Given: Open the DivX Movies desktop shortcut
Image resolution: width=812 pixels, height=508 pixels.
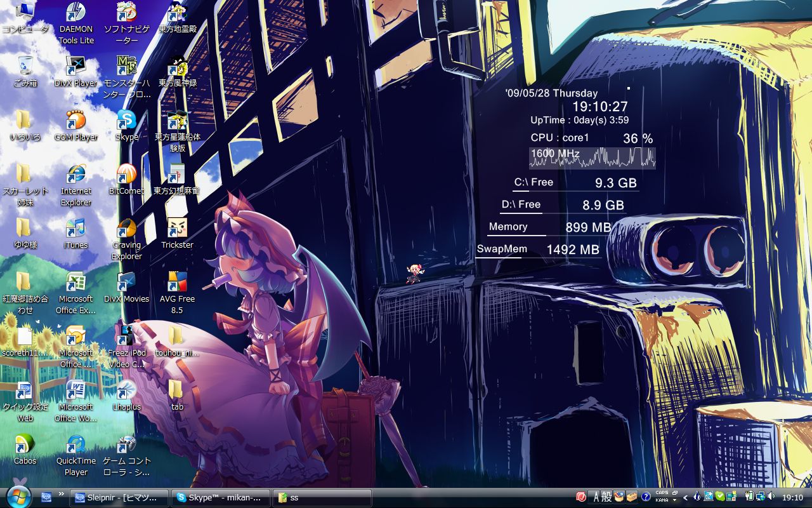Looking at the screenshot, I should (x=127, y=288).
